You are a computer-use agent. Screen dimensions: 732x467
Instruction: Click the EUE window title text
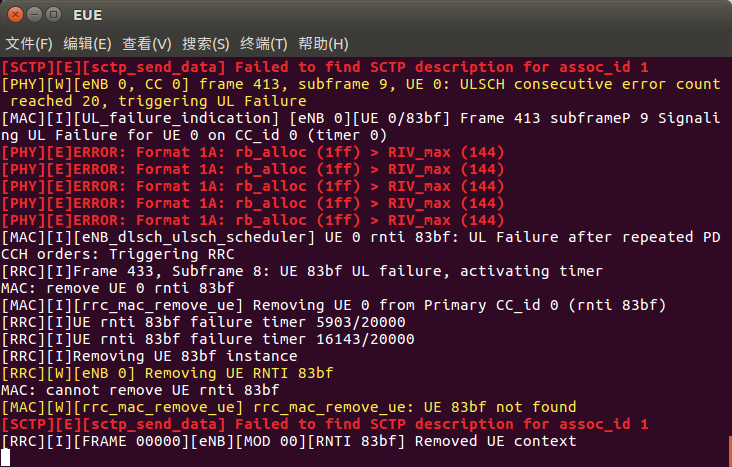(x=87, y=15)
